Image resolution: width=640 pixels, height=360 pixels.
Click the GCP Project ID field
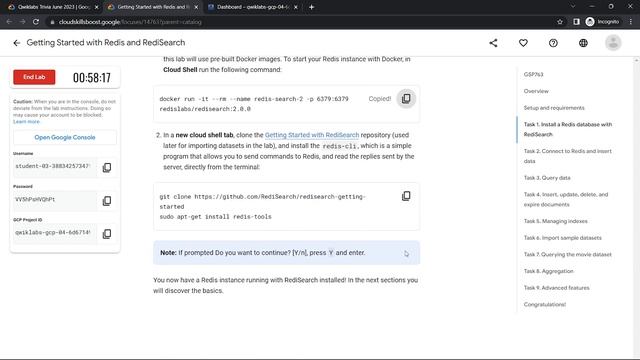pos(55,233)
